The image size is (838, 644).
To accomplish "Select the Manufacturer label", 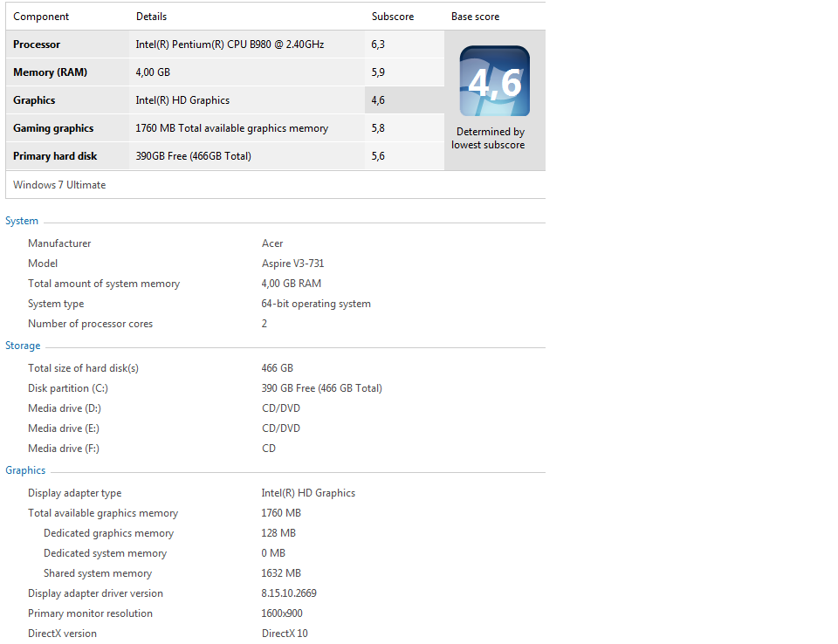I will 59,243.
